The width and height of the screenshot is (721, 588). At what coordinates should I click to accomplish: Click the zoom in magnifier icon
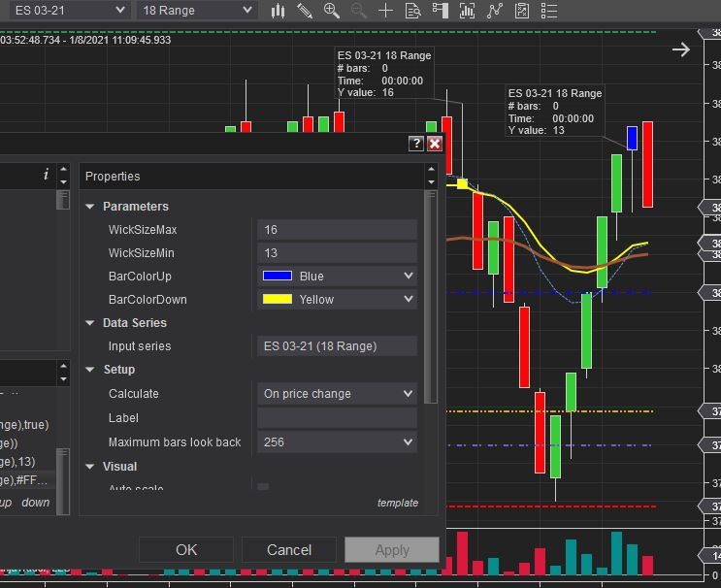(x=332, y=11)
